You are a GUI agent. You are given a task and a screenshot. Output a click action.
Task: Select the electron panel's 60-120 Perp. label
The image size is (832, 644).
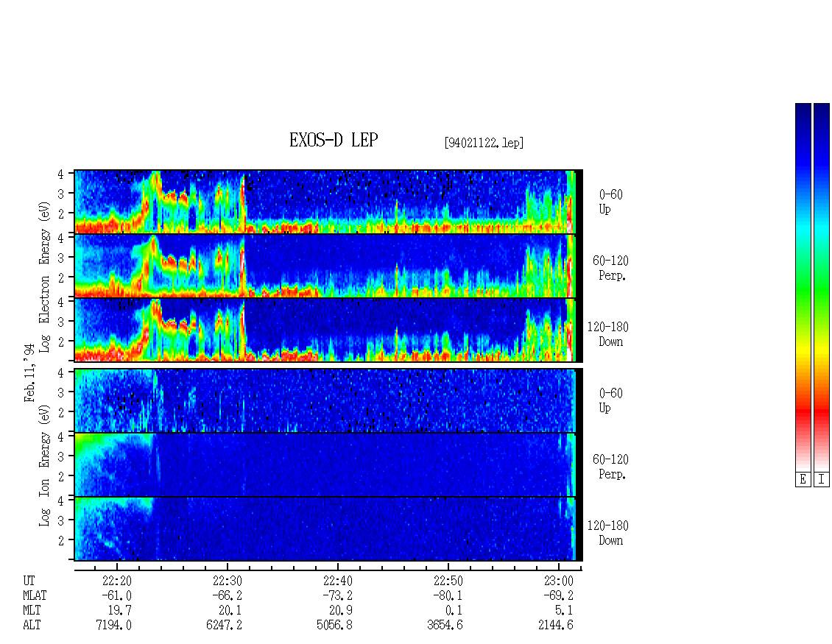(x=610, y=268)
